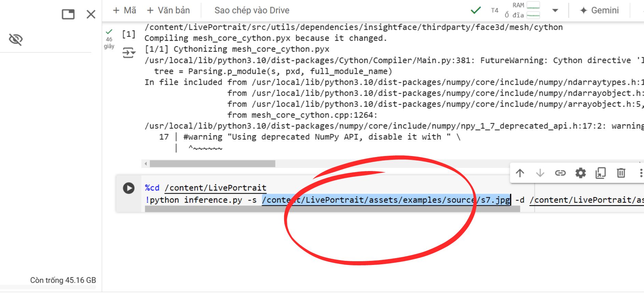
Task: Click Sao chép vào Drive
Action: coord(252,10)
